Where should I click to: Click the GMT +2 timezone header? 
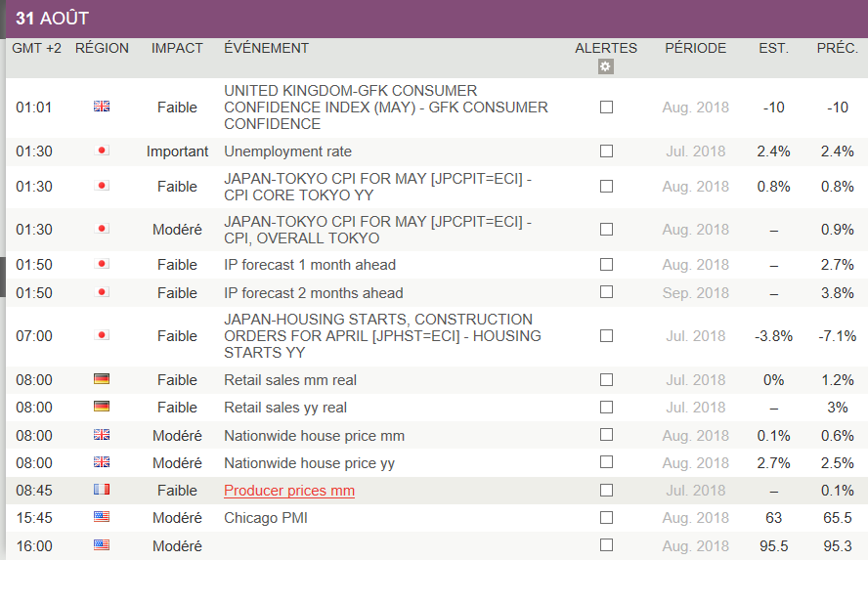(36, 48)
